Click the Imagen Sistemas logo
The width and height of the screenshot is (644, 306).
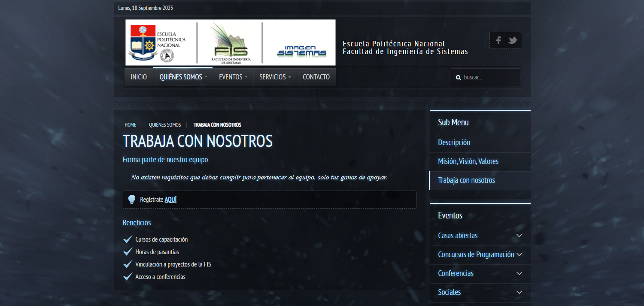[301, 51]
